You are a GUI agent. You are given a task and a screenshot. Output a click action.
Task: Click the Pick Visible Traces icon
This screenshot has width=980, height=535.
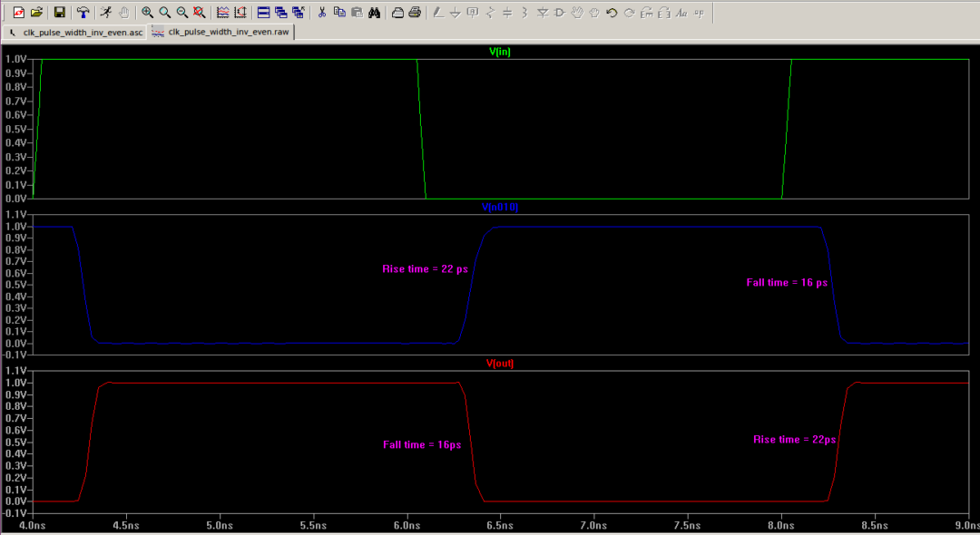222,13
